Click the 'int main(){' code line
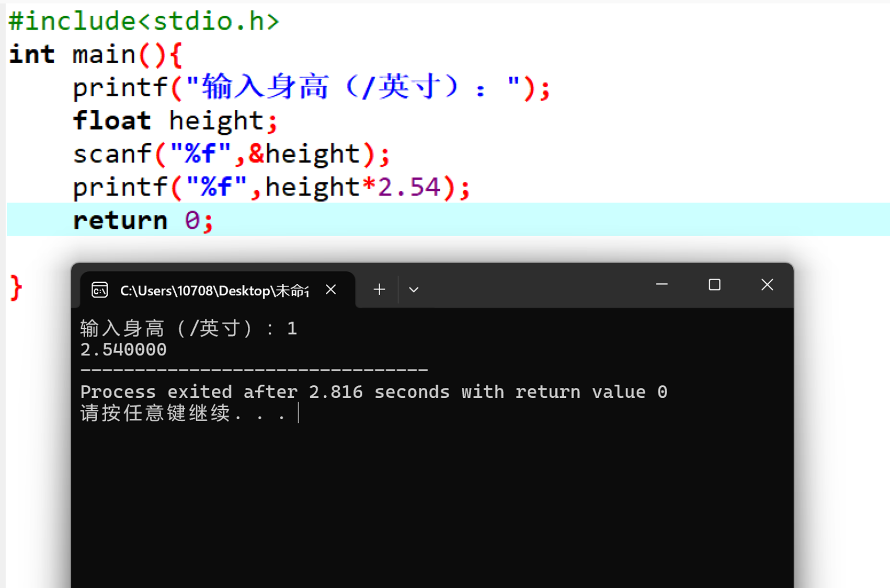890x588 pixels. tap(96, 54)
